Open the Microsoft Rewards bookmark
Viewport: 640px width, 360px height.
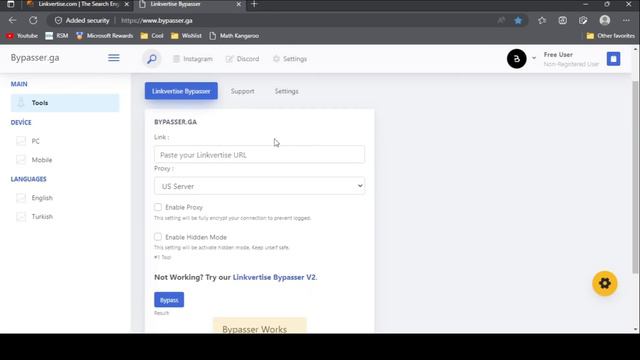pyautogui.click(x=104, y=36)
